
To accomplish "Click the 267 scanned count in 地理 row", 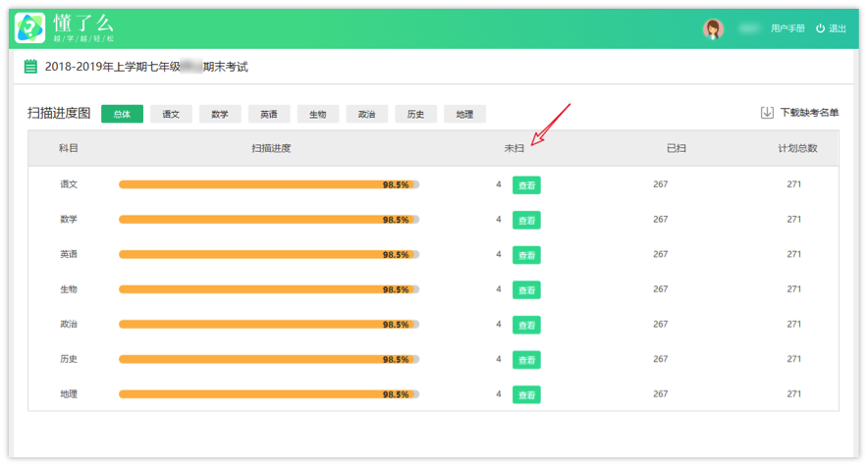I will (661, 394).
